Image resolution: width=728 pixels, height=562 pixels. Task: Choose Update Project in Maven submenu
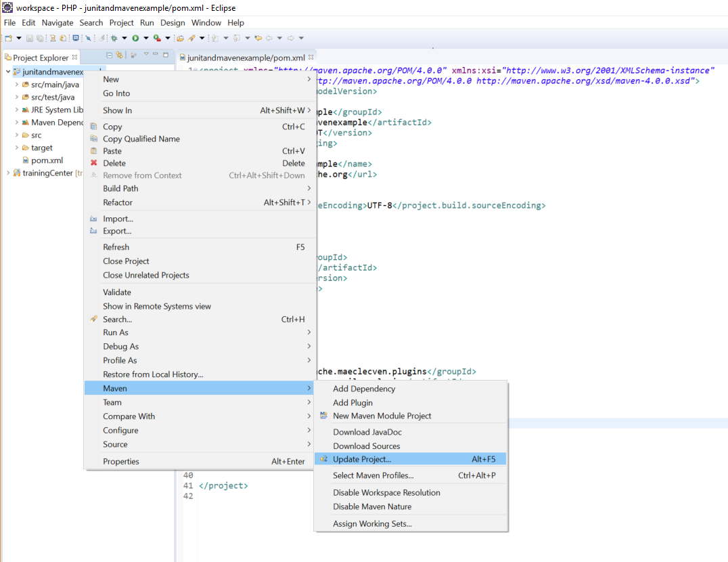[x=411, y=459]
